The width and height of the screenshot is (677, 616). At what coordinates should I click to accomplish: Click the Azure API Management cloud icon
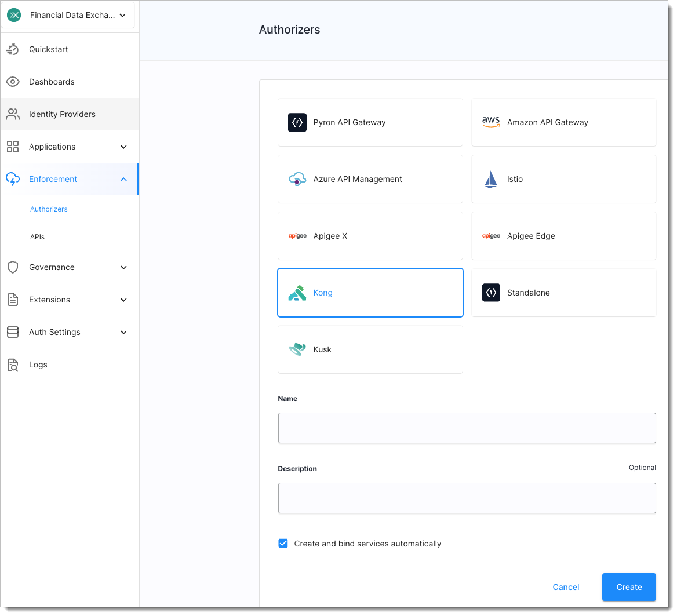click(x=297, y=179)
